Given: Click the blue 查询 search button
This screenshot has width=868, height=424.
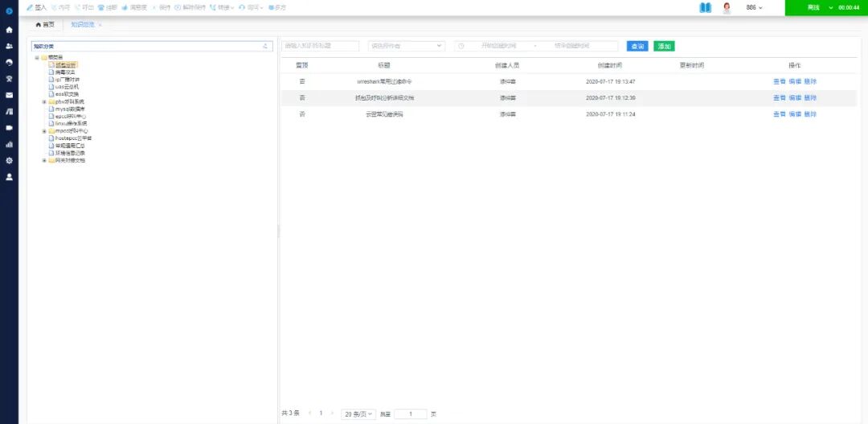Looking at the screenshot, I should (637, 47).
